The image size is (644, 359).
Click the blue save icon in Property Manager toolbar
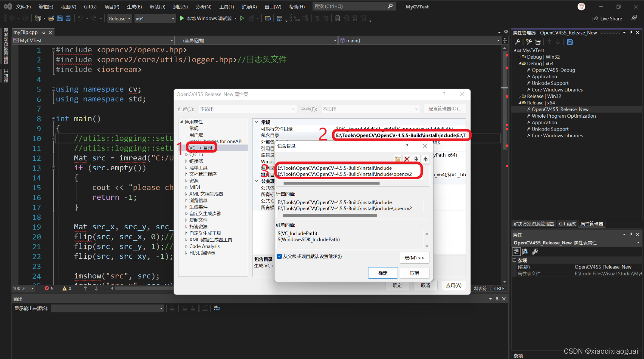coord(570,42)
